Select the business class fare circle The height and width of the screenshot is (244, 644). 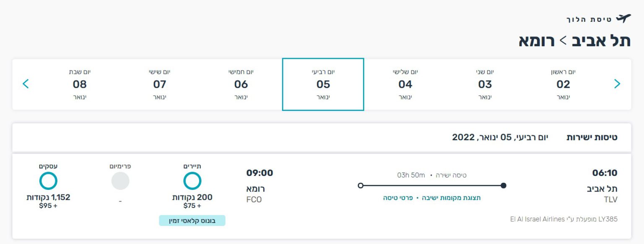[48, 181]
